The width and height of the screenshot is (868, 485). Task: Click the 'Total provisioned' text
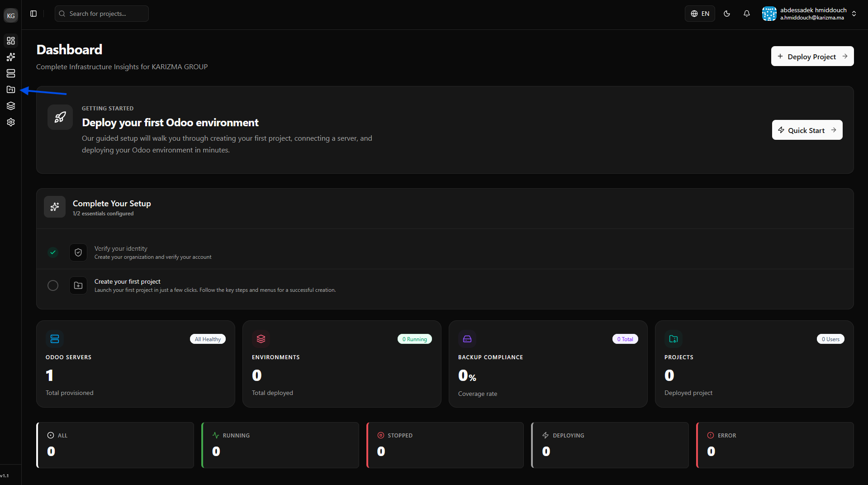(x=70, y=393)
